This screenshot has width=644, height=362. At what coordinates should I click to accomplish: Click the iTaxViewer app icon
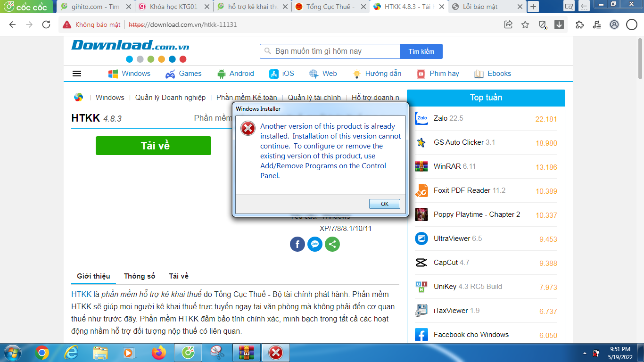pos(421,311)
